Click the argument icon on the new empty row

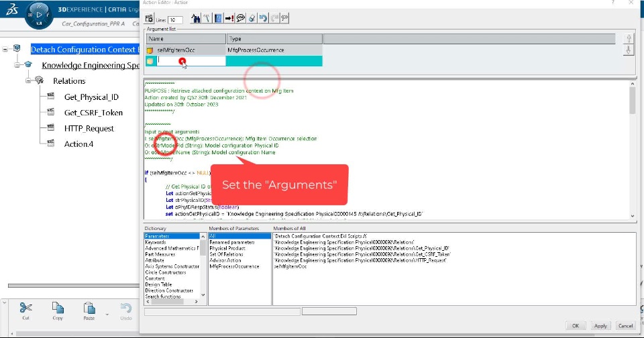coord(150,61)
